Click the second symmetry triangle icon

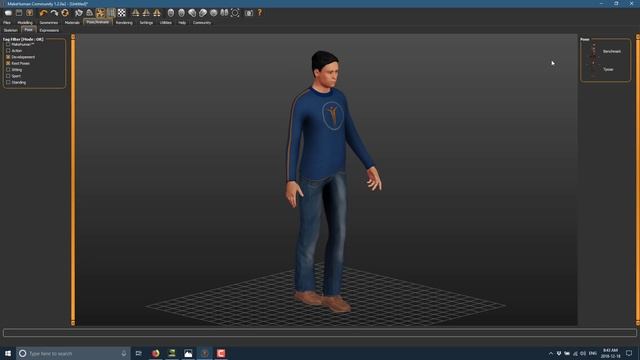pyautogui.click(x=146, y=13)
